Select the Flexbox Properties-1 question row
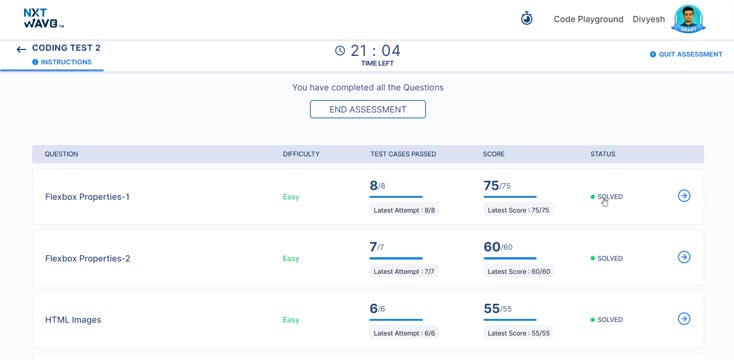Image resolution: width=734 pixels, height=360 pixels. point(368,197)
